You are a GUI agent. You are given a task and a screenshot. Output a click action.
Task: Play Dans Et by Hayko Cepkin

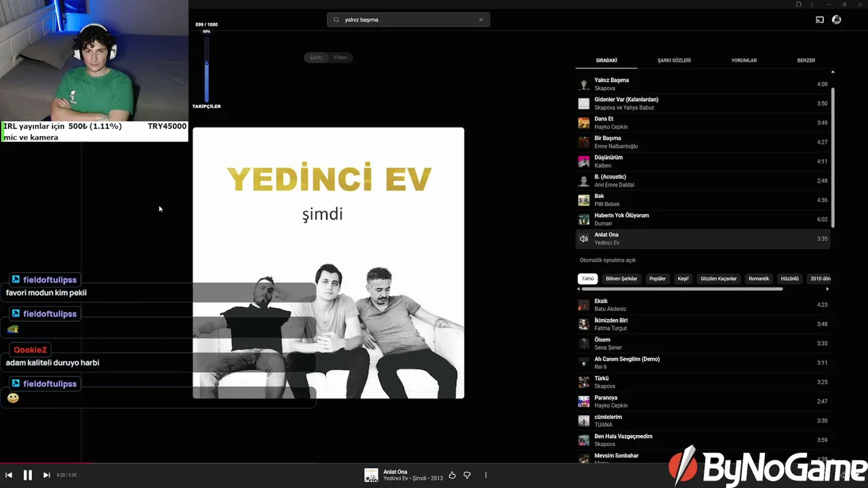(703, 123)
